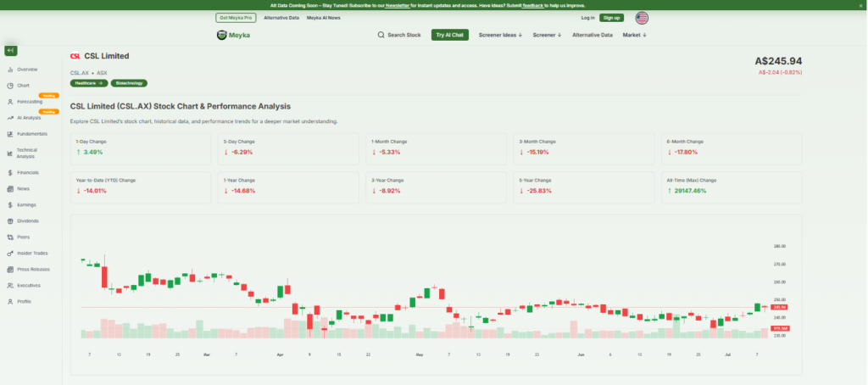Open the Market dropdown menu

click(x=634, y=35)
